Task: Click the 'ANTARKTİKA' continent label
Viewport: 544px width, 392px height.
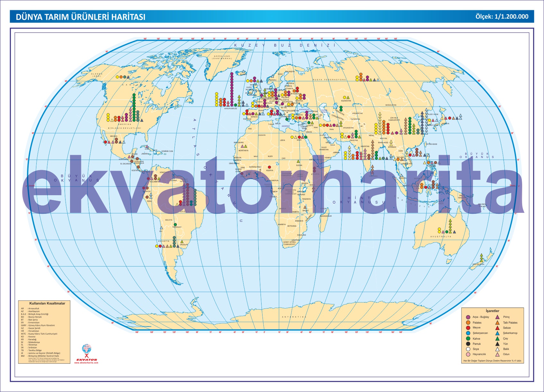Action: pos(294,317)
